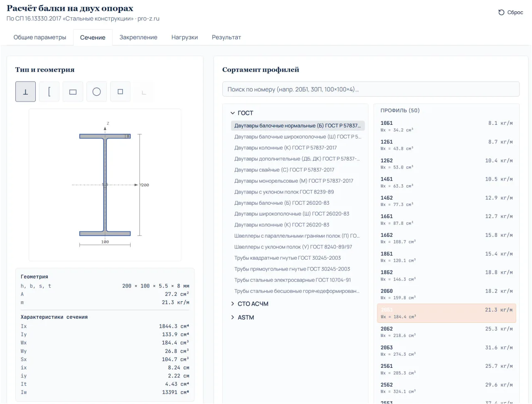Screen dimensions: 532x404
Task: Choose profile 20Б2 (25.3 кг/м)
Action: coord(446,332)
